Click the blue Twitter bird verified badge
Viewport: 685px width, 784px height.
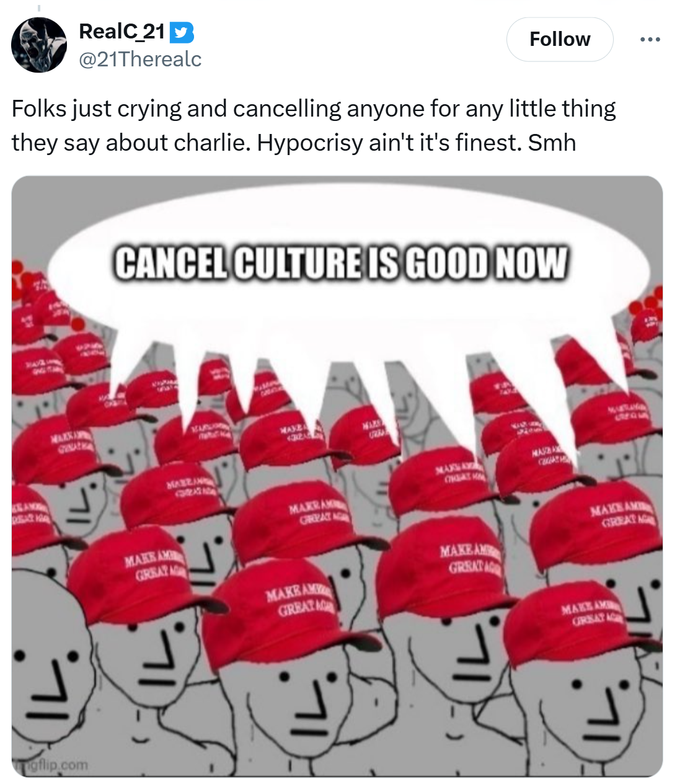coord(182,32)
